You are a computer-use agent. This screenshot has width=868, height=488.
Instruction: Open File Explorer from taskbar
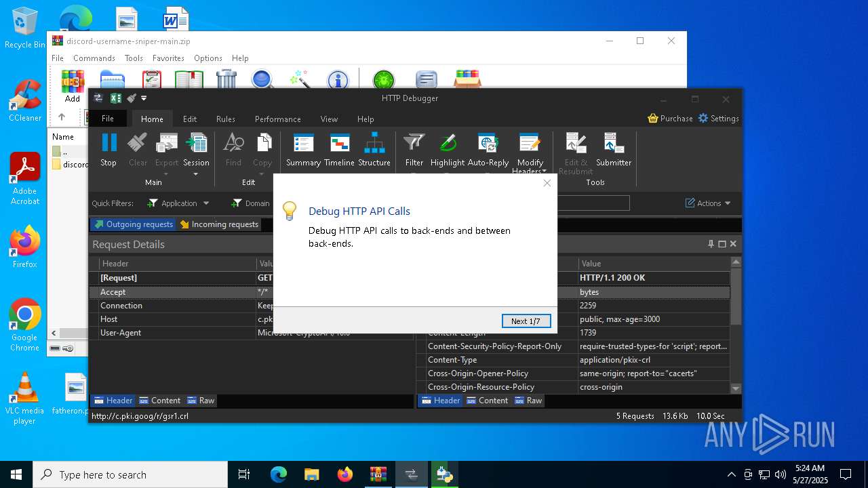coord(311,474)
